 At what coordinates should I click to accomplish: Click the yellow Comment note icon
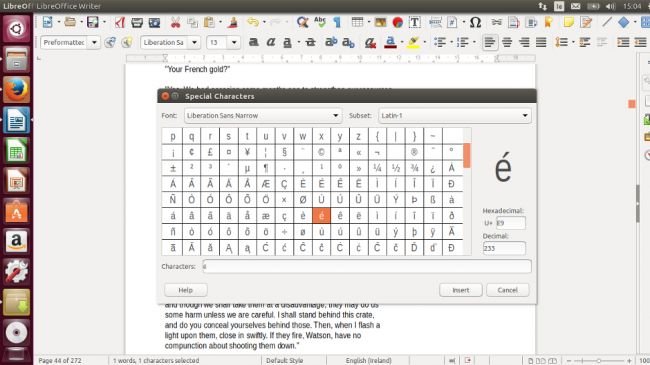568,22
